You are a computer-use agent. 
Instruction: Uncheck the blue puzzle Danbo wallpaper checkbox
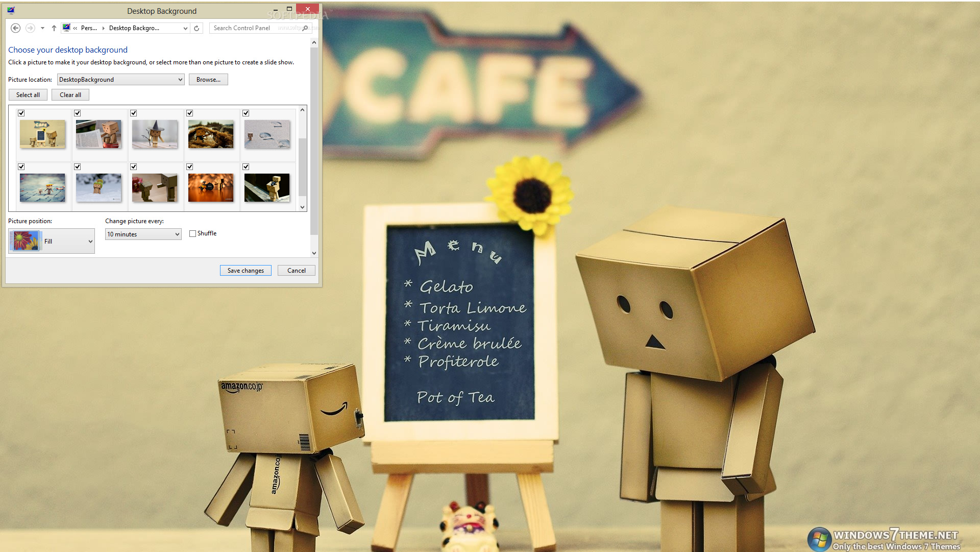[x=21, y=167]
